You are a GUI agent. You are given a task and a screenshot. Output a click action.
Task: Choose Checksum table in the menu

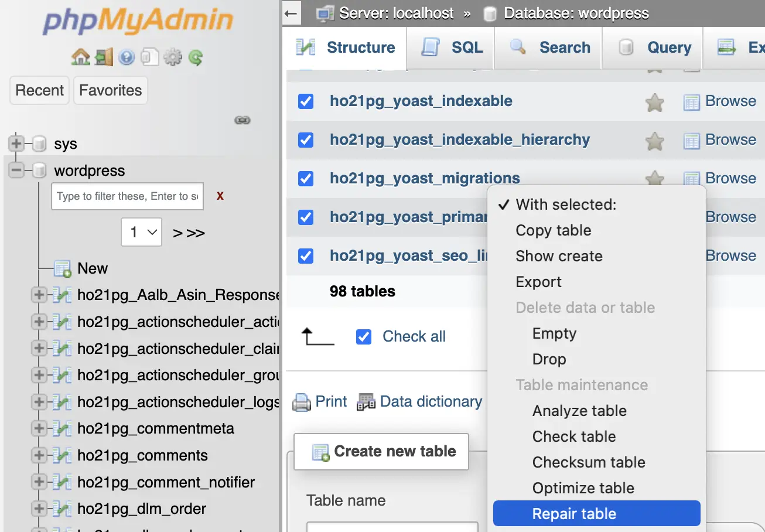click(597, 462)
